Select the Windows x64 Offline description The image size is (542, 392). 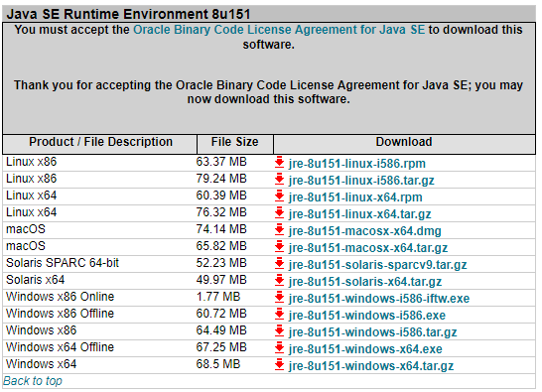pos(60,347)
